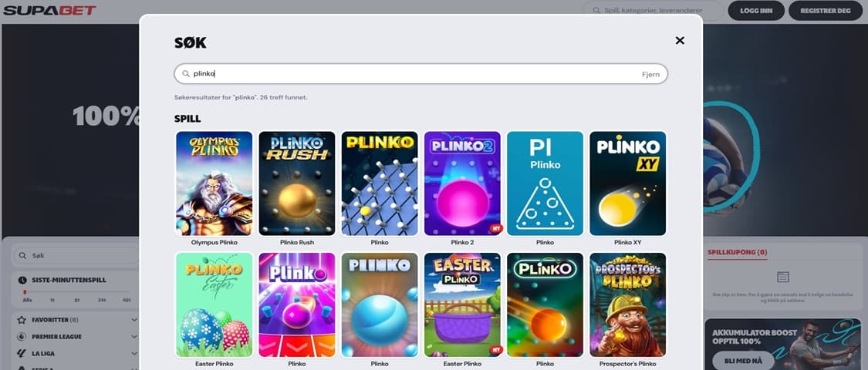868x370 pixels.
Task: Open the Prospector's Plinko game
Action: point(628,305)
